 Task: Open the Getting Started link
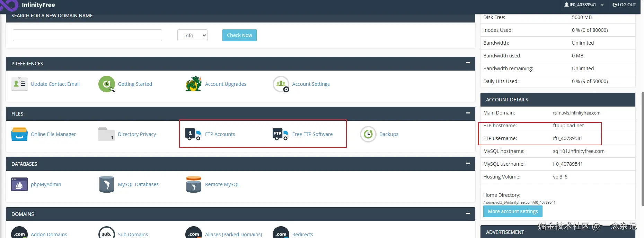click(135, 84)
